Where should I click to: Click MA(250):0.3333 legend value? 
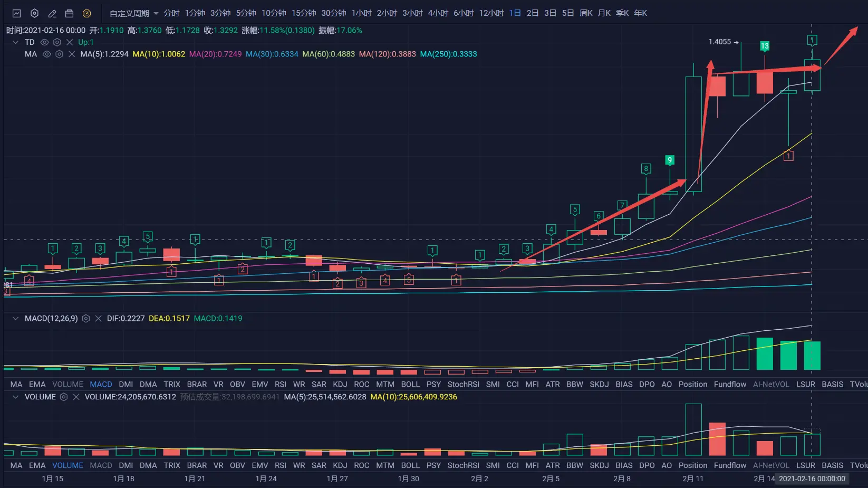coord(448,54)
